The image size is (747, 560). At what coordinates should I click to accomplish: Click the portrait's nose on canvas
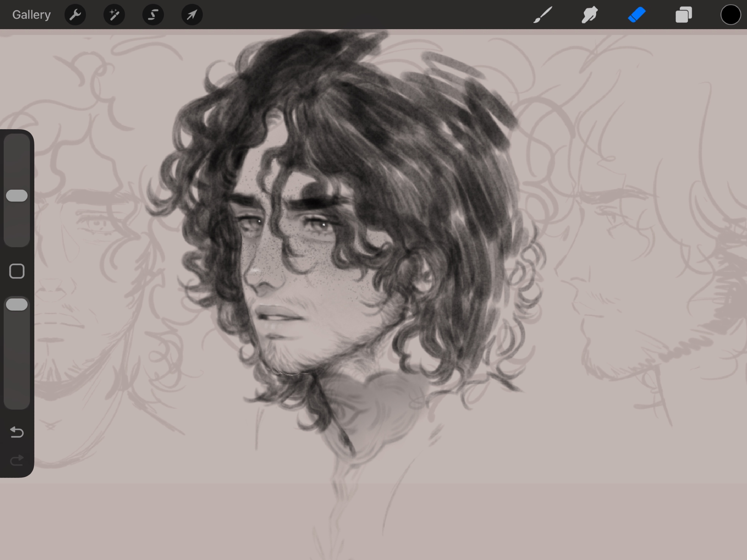tap(258, 276)
